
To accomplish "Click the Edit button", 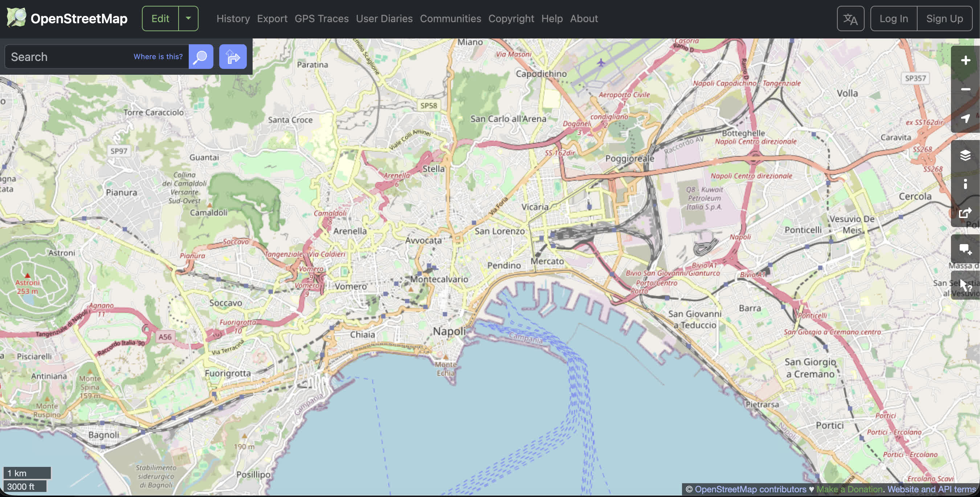I will click(160, 19).
